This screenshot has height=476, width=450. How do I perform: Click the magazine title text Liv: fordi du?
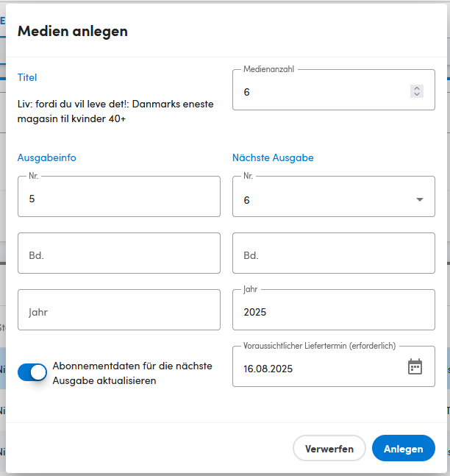[x=115, y=111]
